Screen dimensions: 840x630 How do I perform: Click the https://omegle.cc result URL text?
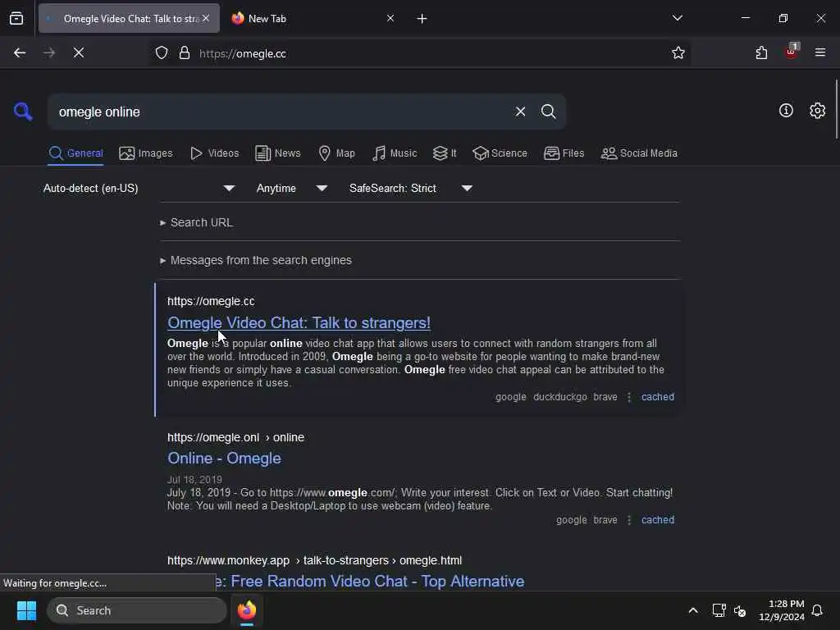point(211,301)
